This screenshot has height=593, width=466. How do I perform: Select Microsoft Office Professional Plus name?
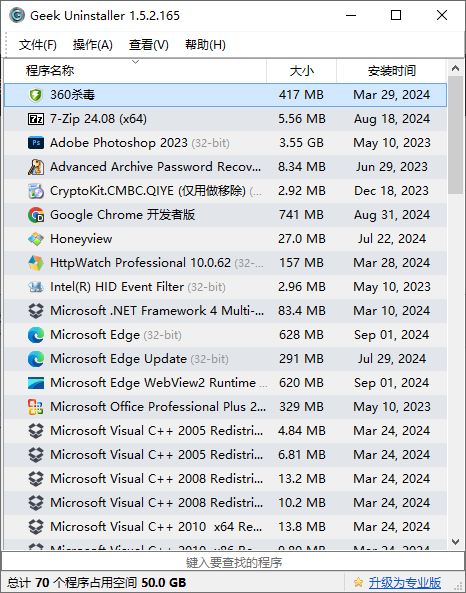158,407
